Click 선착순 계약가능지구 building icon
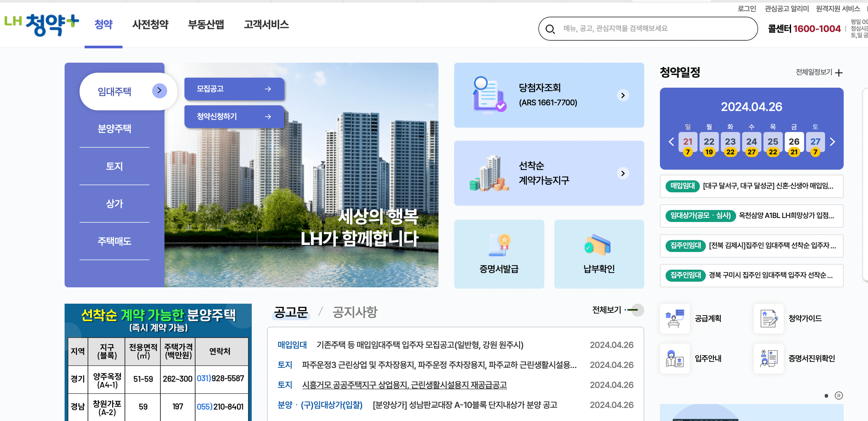 tap(489, 173)
